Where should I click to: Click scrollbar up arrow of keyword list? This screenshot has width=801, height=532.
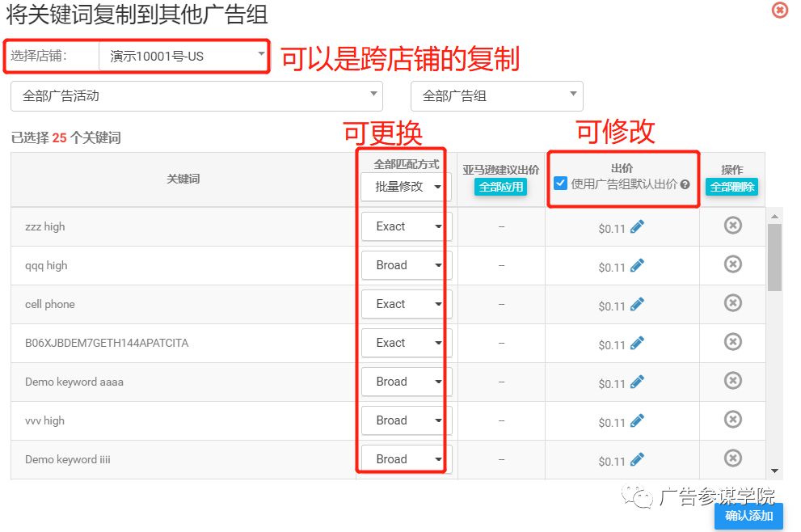pos(774,217)
